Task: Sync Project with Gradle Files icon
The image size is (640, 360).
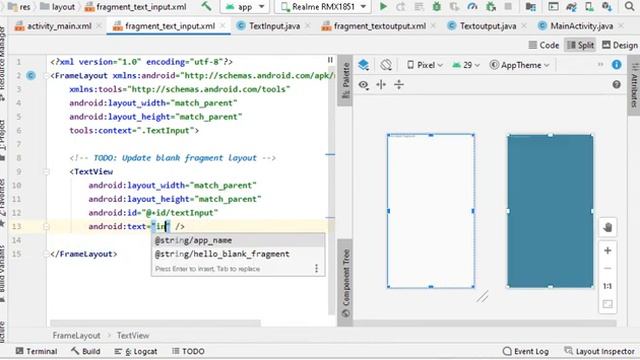Action: (x=571, y=7)
